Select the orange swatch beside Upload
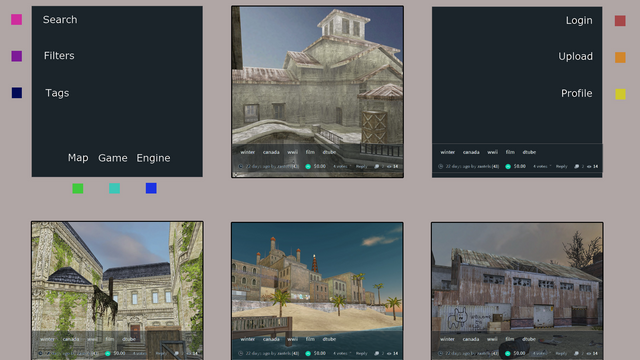Image resolution: width=640 pixels, height=360 pixels. pyautogui.click(x=620, y=57)
